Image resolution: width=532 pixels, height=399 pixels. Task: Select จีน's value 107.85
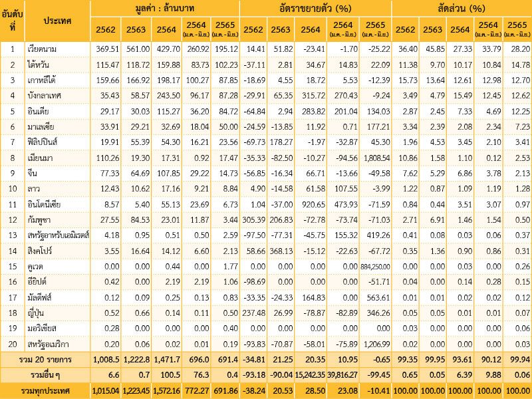pyautogui.click(x=169, y=174)
